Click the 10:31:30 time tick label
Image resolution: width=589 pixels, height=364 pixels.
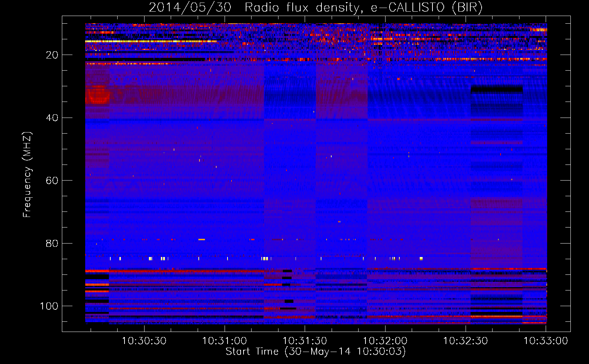click(305, 341)
